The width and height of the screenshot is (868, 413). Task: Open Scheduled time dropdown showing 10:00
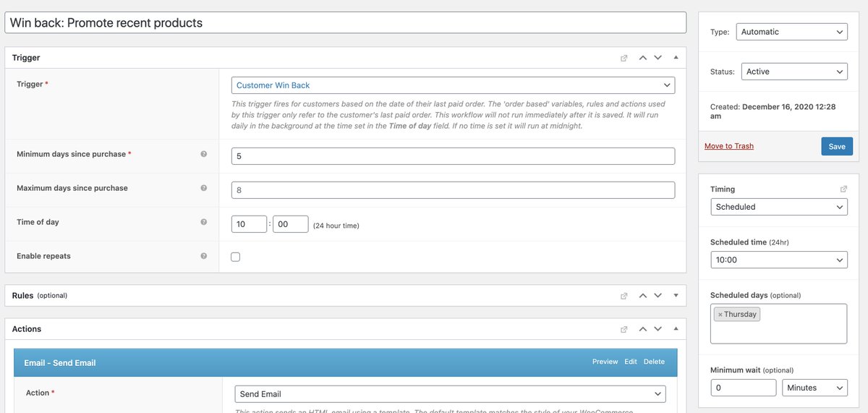[778, 260]
